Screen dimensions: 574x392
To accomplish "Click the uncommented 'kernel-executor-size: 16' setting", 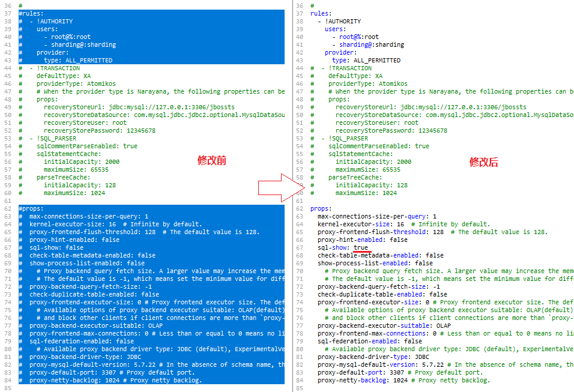I will coord(361,225).
